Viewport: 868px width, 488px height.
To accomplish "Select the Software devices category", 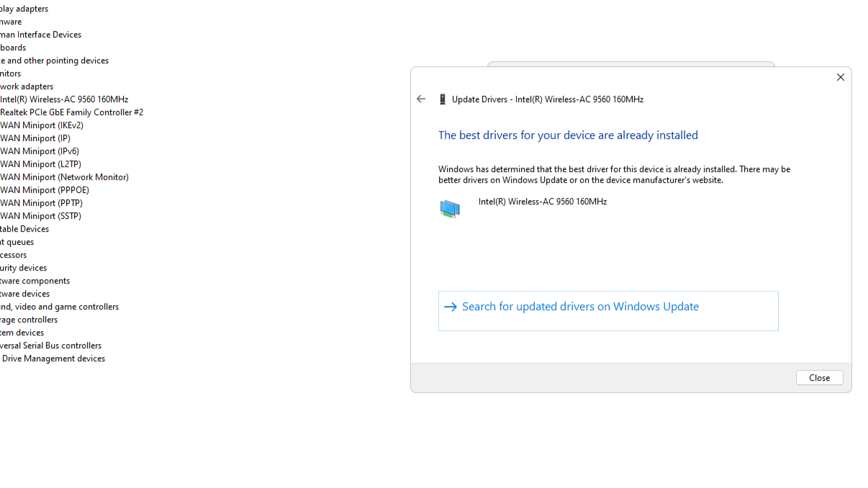I will pyautogui.click(x=24, y=294).
